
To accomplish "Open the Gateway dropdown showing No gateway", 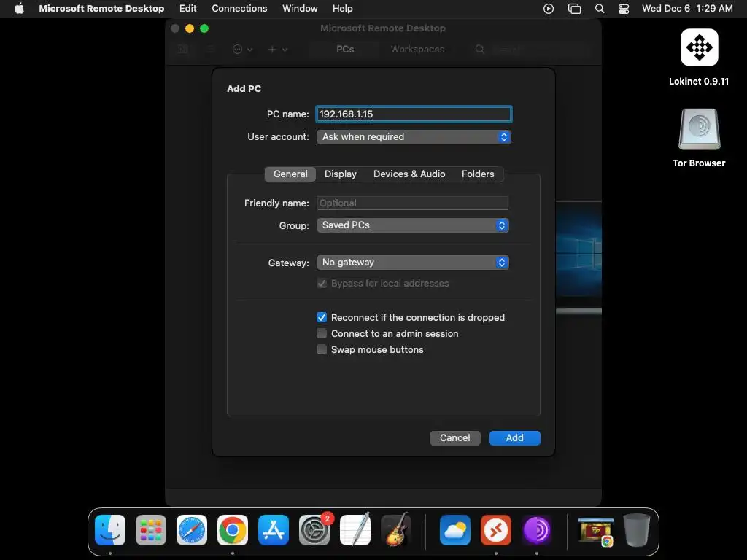I will point(413,262).
